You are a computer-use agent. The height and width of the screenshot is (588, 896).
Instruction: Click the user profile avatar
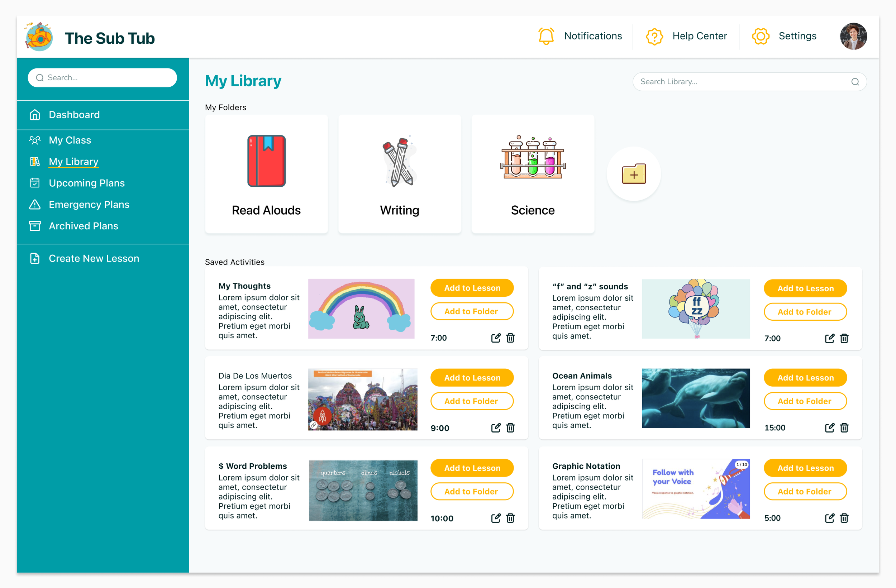(853, 36)
